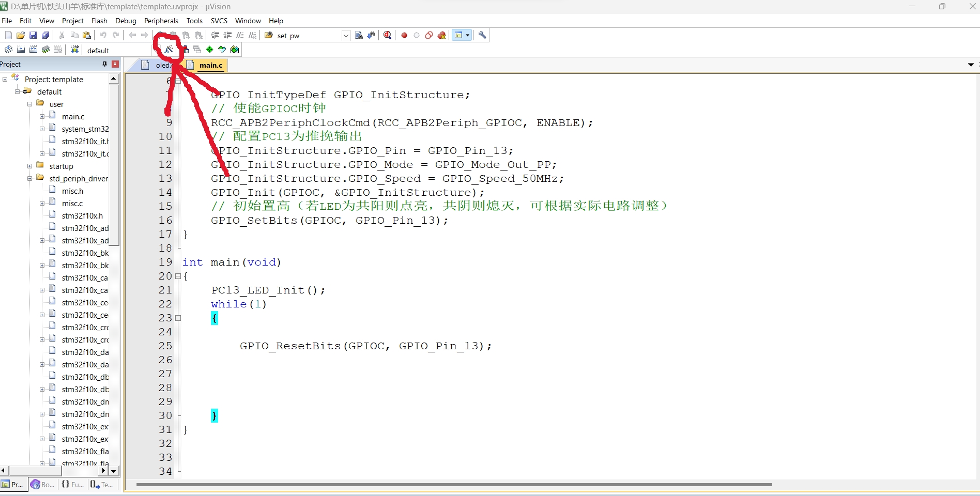
Task: Expand the startup folder in Project tree
Action: pos(29,166)
